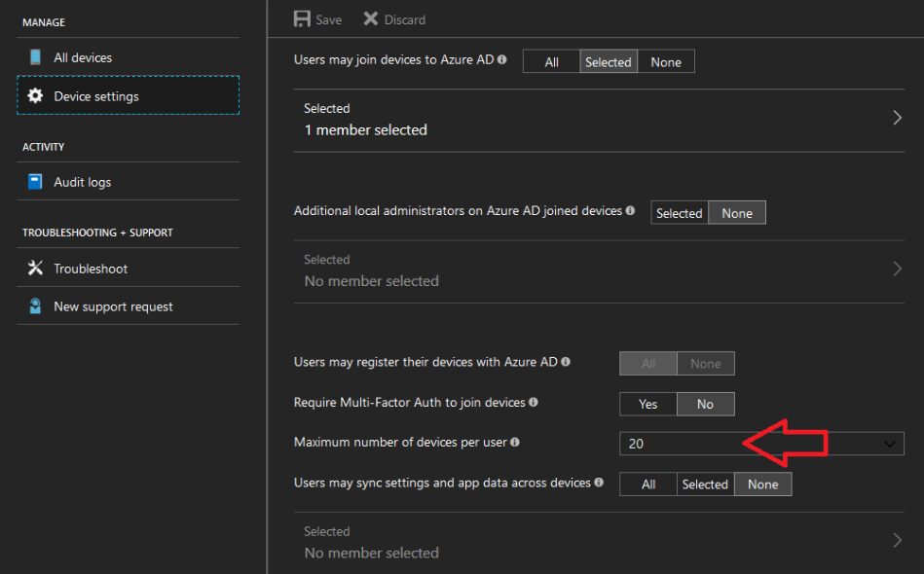Click the Save floppy disk icon
The width and height of the screenshot is (924, 574).
(x=302, y=18)
